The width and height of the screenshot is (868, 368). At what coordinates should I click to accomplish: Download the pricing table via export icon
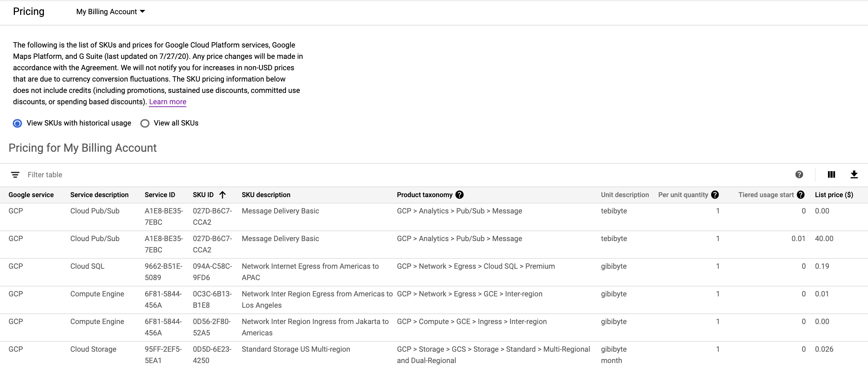[854, 174]
